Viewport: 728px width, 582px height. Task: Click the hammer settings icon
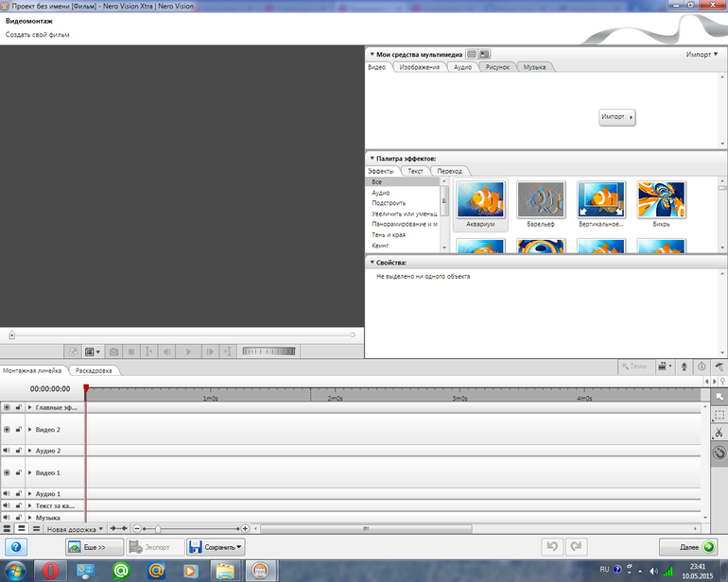point(719,366)
